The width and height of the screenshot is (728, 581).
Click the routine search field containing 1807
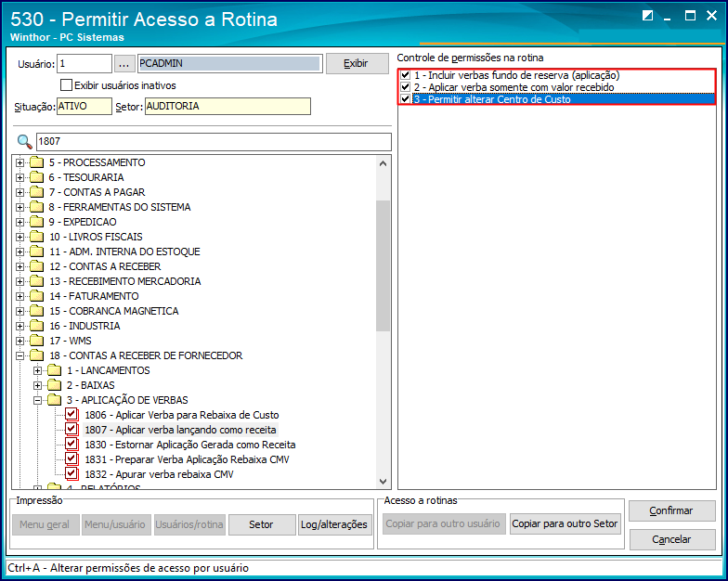(x=214, y=141)
